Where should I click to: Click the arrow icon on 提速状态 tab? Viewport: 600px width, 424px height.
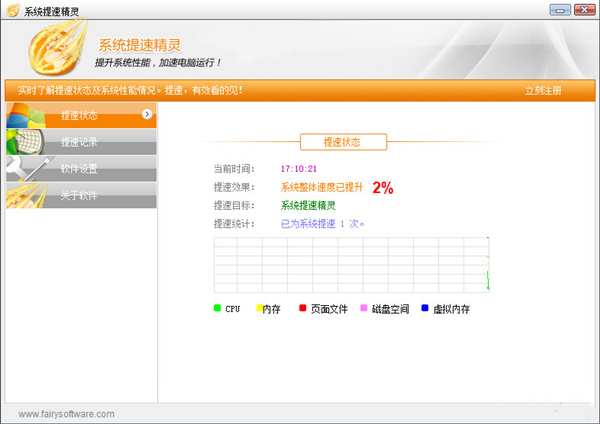point(147,114)
